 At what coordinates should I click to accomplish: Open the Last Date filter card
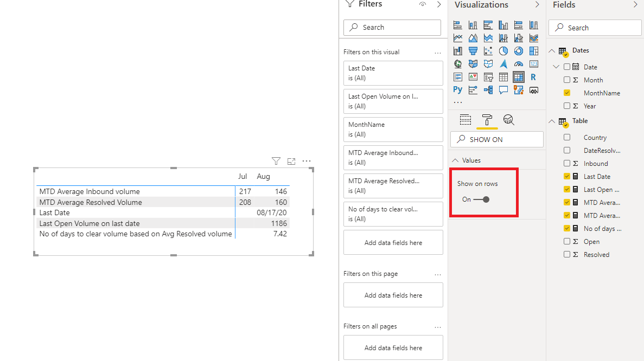(x=393, y=73)
